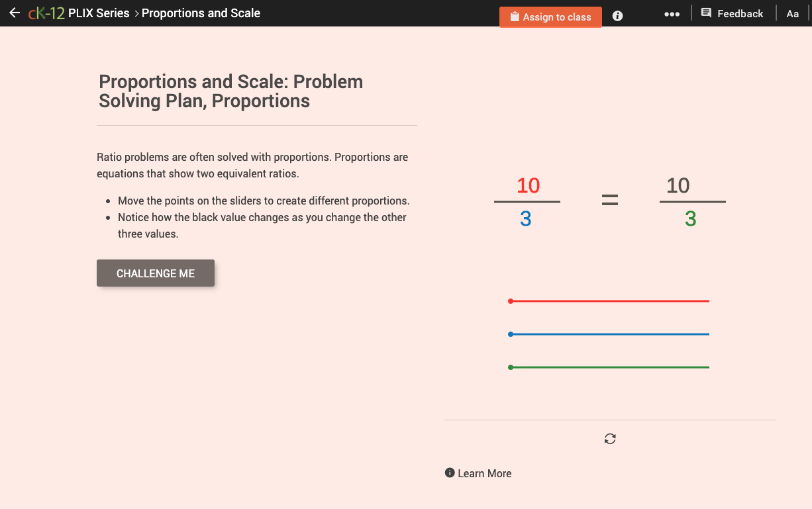
Task: Click the CHALLENGE ME button
Action: click(155, 273)
